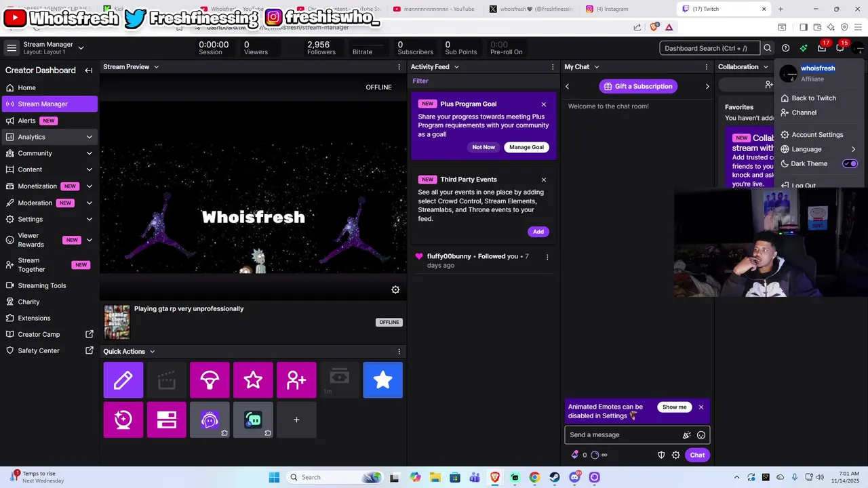Viewport: 868px width, 488px height.
Task: Open the emote picker smiley in chat
Action: point(701,435)
